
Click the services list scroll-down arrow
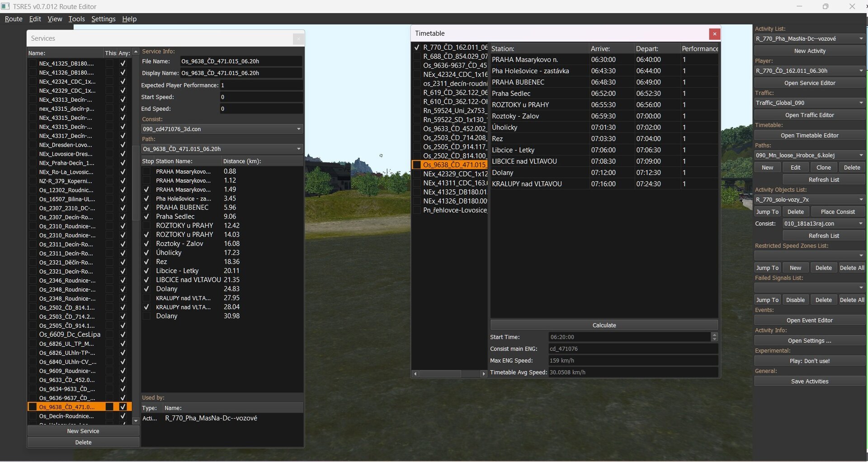[136, 421]
